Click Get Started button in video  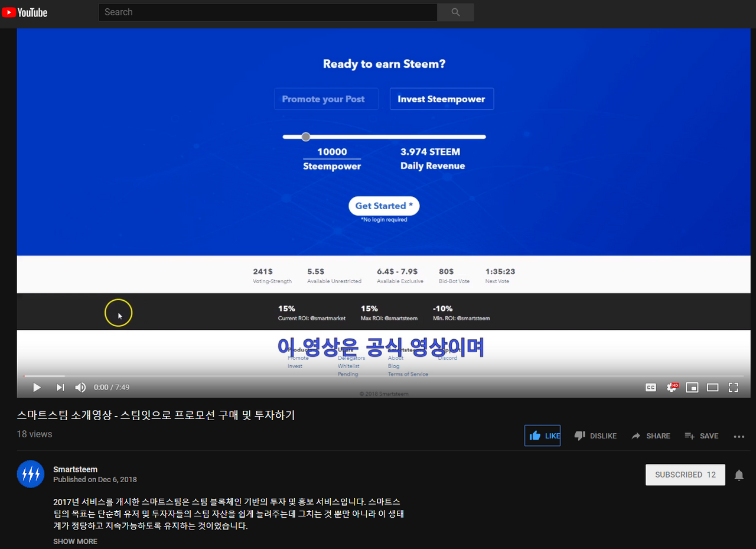click(384, 206)
